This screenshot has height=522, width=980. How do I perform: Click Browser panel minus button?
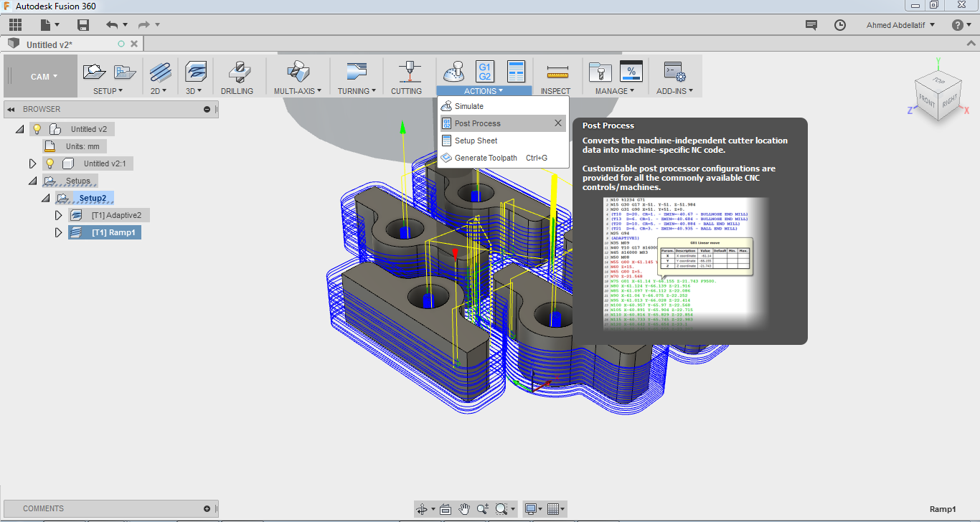pos(207,109)
